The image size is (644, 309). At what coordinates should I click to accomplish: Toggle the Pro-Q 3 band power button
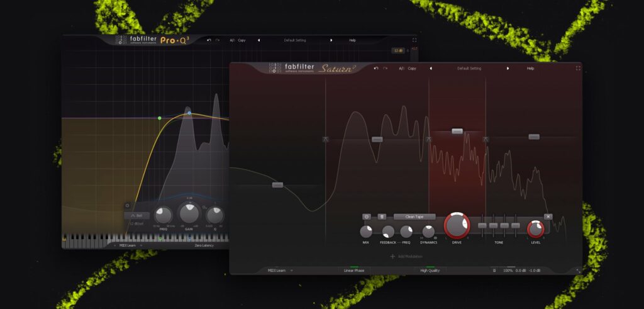(127, 205)
